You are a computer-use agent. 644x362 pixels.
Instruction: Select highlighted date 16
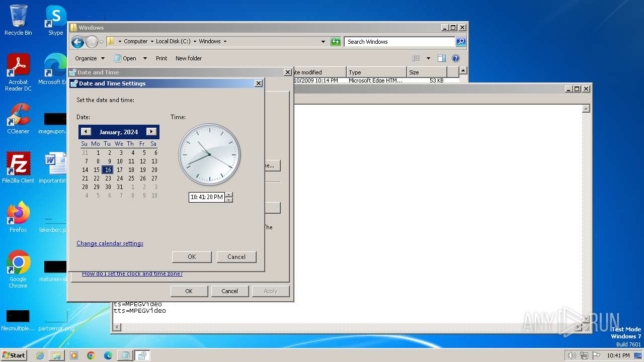click(x=108, y=170)
